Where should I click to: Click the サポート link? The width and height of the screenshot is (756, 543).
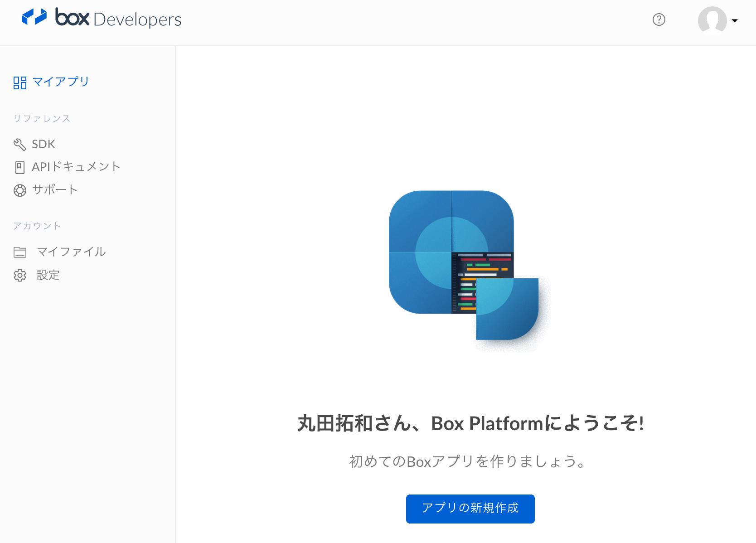tap(55, 189)
